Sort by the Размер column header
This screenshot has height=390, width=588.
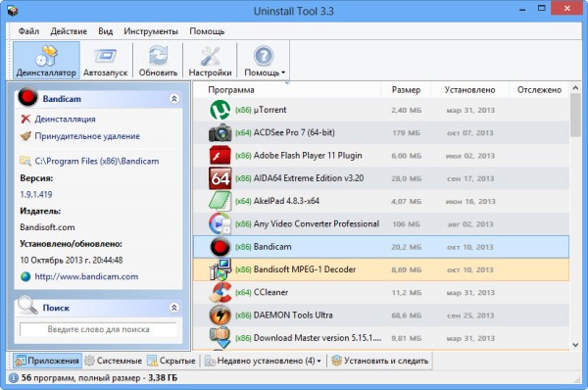406,90
